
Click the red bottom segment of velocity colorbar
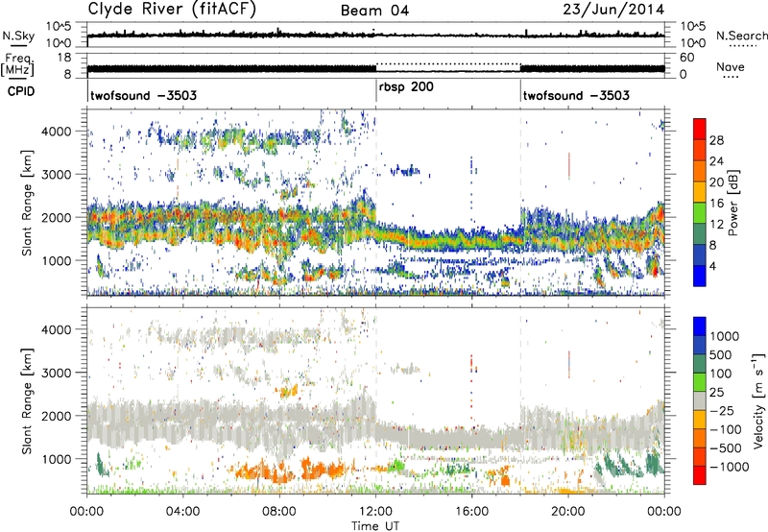click(x=700, y=475)
